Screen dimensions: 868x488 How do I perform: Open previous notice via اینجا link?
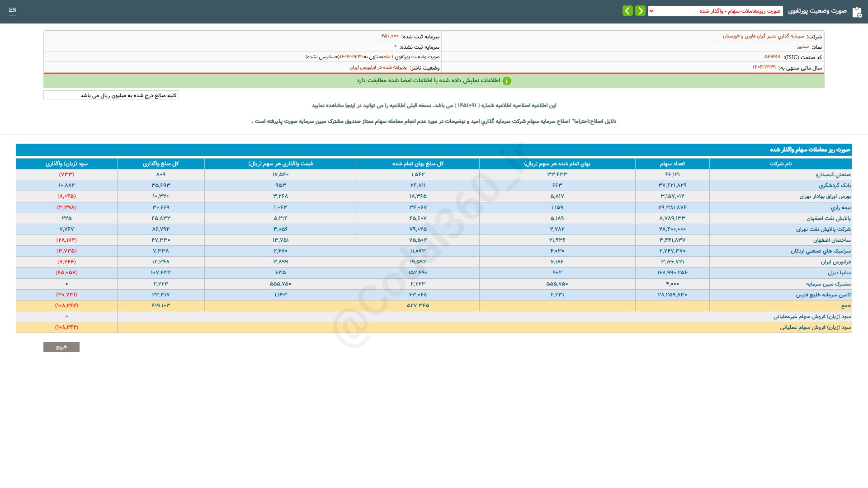click(350, 105)
